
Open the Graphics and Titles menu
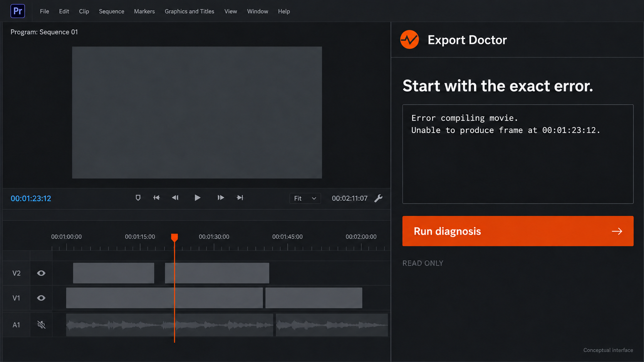pyautogui.click(x=190, y=12)
